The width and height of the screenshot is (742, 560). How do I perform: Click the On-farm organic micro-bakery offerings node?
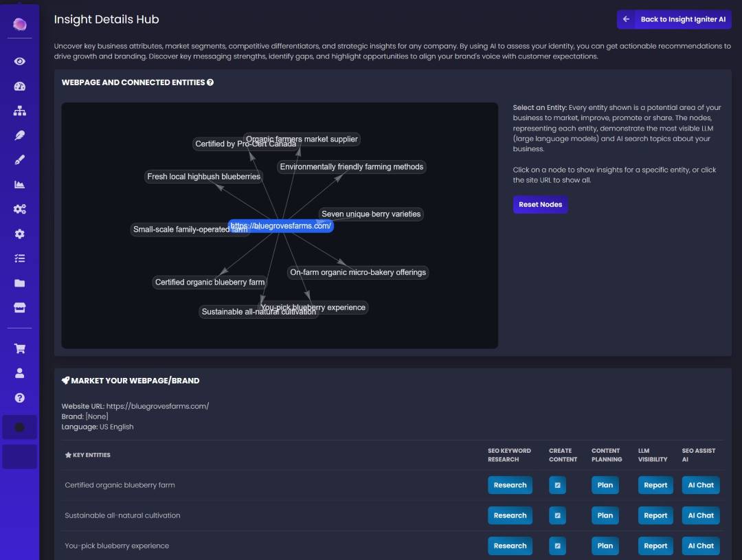point(358,272)
